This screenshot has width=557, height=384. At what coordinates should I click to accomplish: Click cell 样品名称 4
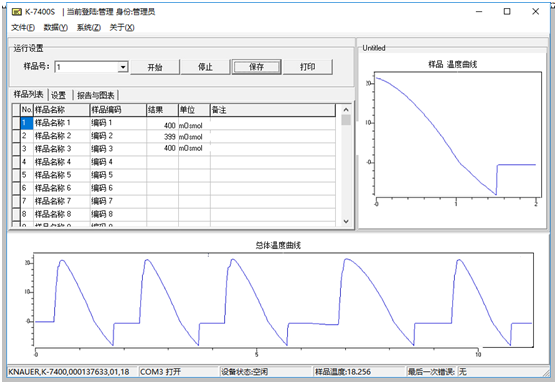pyautogui.click(x=61, y=162)
